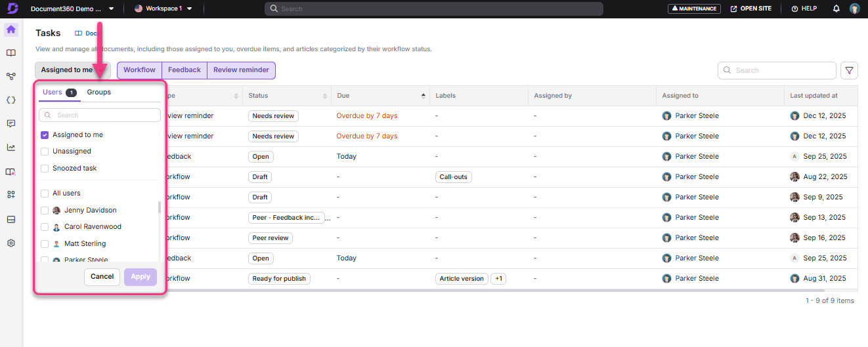This screenshot has width=868, height=347.
Task: Click the tasks Search field beside filter
Action: click(777, 70)
